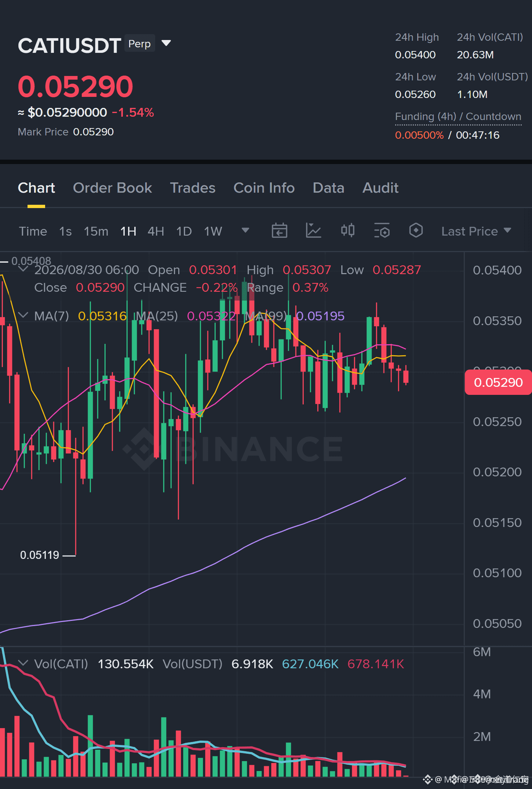Select the Time line chart interval
Image resolution: width=532 pixels, height=789 pixels.
[33, 231]
